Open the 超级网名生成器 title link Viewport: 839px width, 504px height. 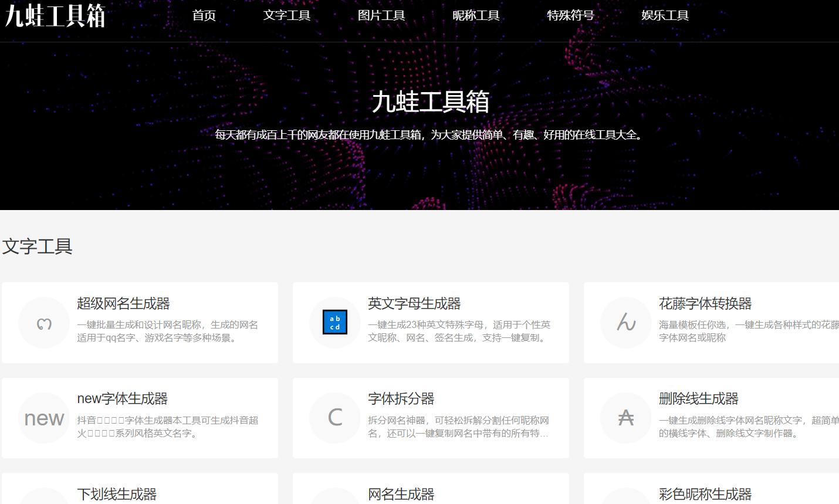pyautogui.click(x=123, y=304)
